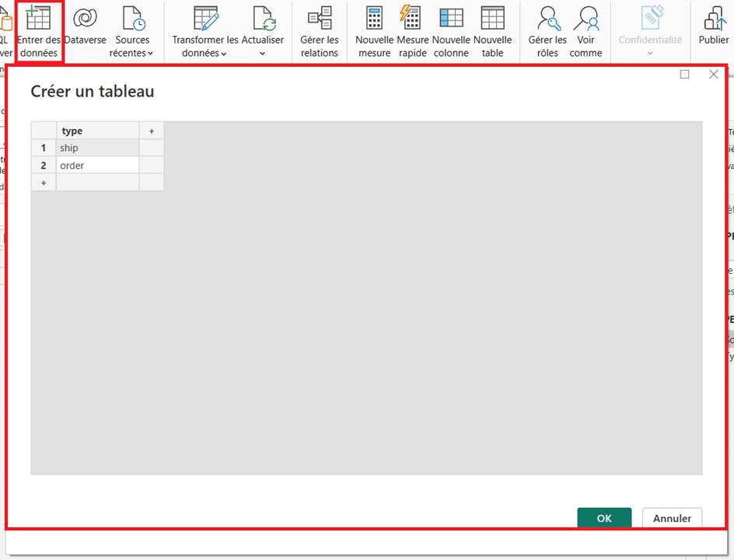
Task: Click the Publier icon
Action: point(714,19)
